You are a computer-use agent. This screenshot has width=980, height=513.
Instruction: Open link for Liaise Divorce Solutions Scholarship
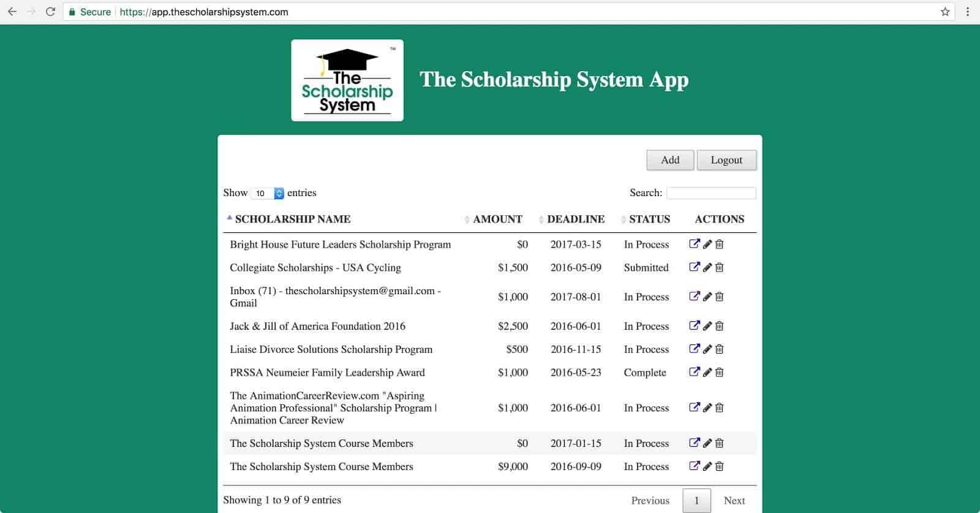694,349
